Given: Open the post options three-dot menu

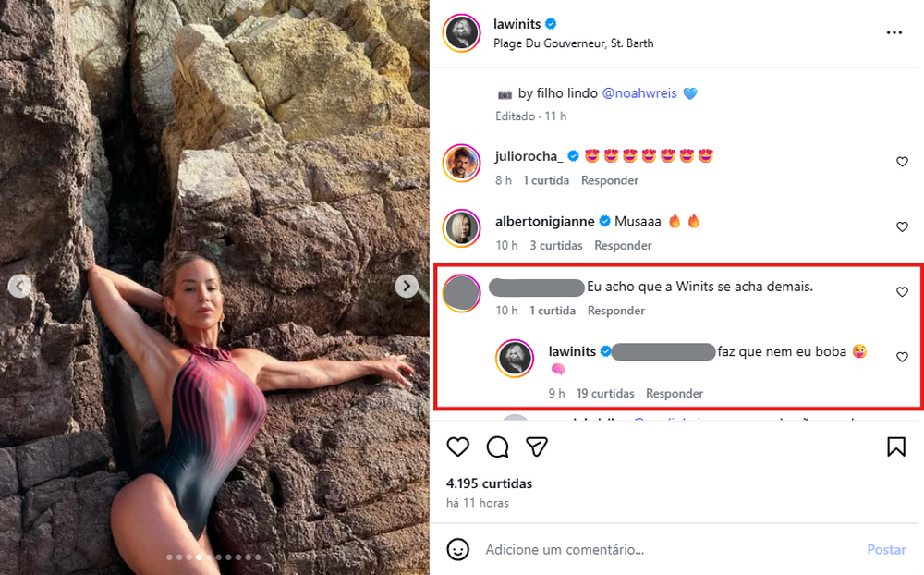Looking at the screenshot, I should (894, 31).
